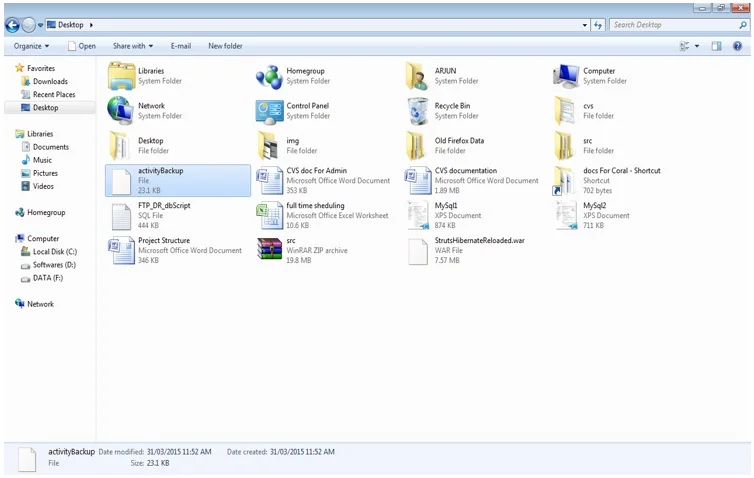Open Softwares (D:) drive in sidebar
Image resolution: width=754 pixels, height=478 pixels.
[54, 265]
